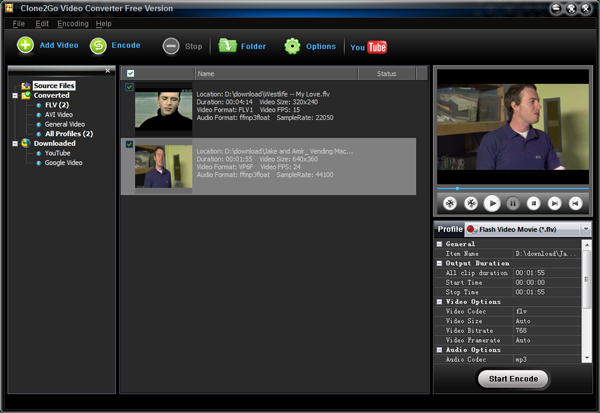Click the Converted folder icon

[26, 95]
